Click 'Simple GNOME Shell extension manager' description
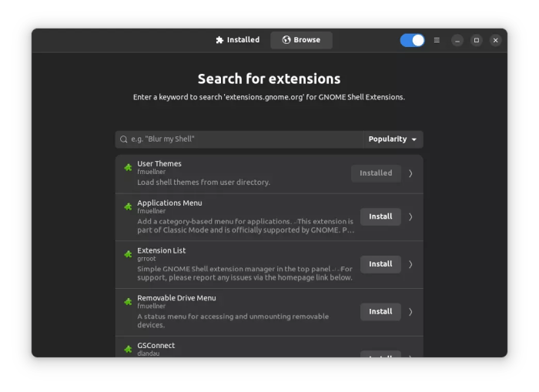 click(245, 273)
